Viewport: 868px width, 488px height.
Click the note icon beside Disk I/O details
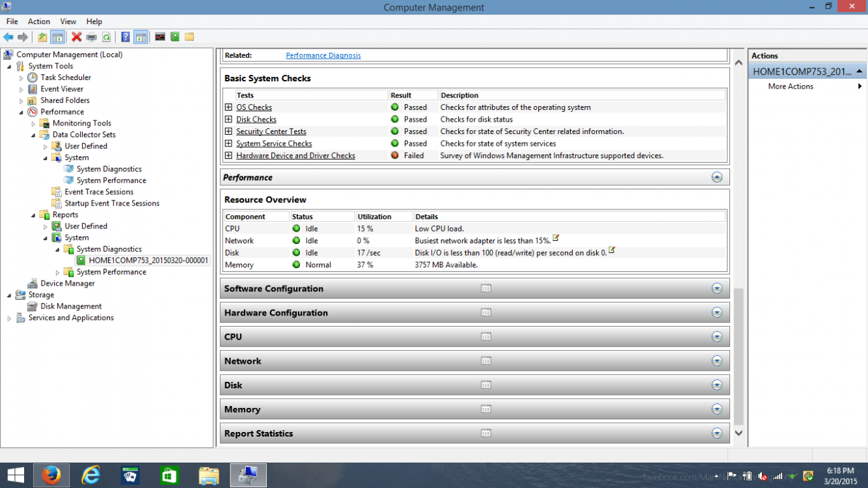[612, 250]
